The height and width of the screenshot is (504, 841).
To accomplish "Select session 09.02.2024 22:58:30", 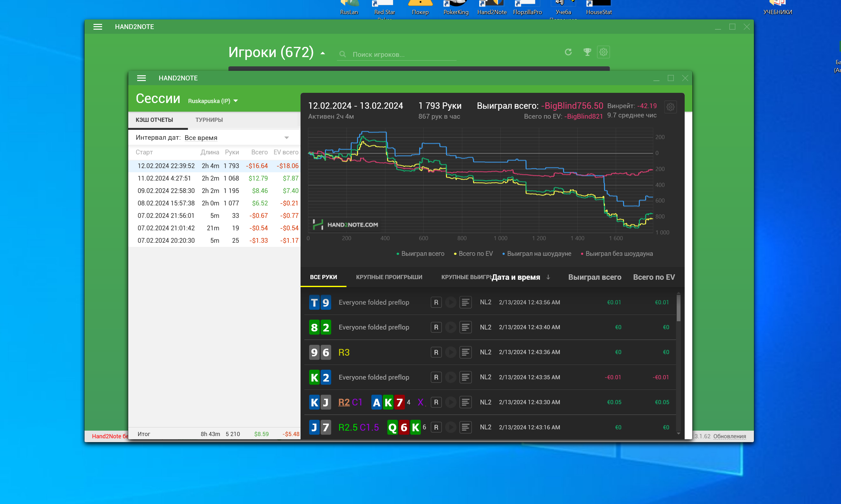I will pos(214,190).
